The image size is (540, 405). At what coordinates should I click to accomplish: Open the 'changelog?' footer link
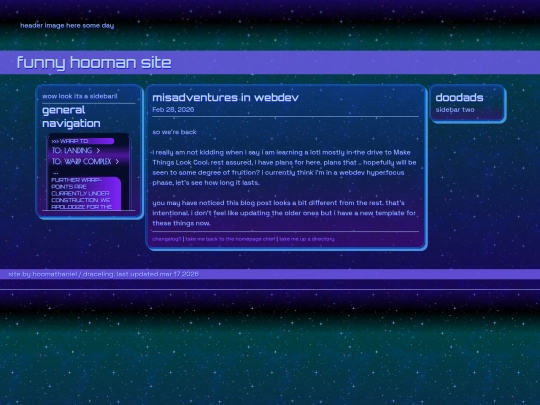click(x=167, y=239)
